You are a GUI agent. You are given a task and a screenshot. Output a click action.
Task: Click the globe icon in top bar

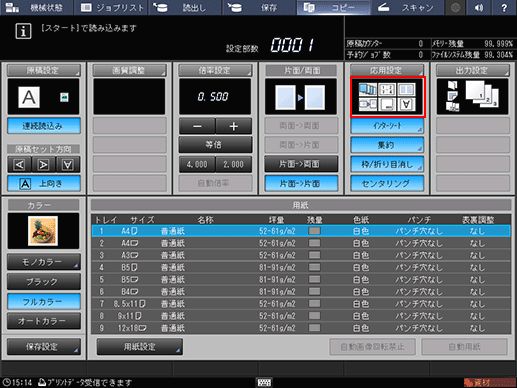pos(455,7)
